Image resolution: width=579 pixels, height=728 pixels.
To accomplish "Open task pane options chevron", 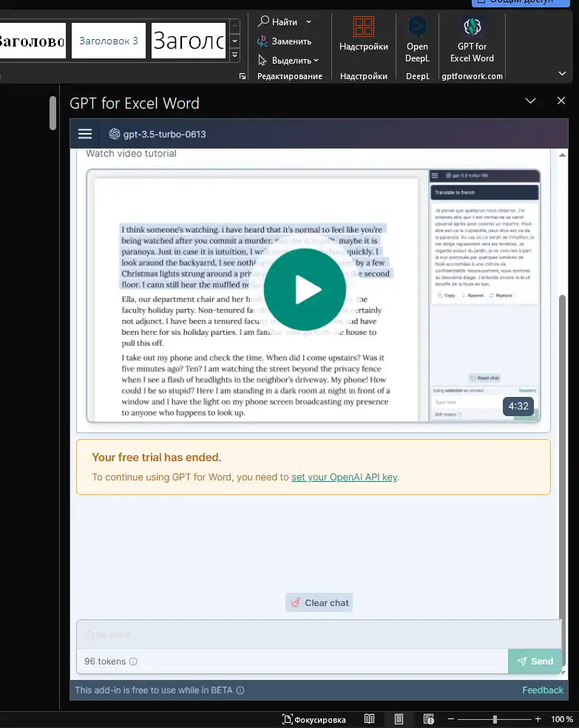I will coord(530,101).
